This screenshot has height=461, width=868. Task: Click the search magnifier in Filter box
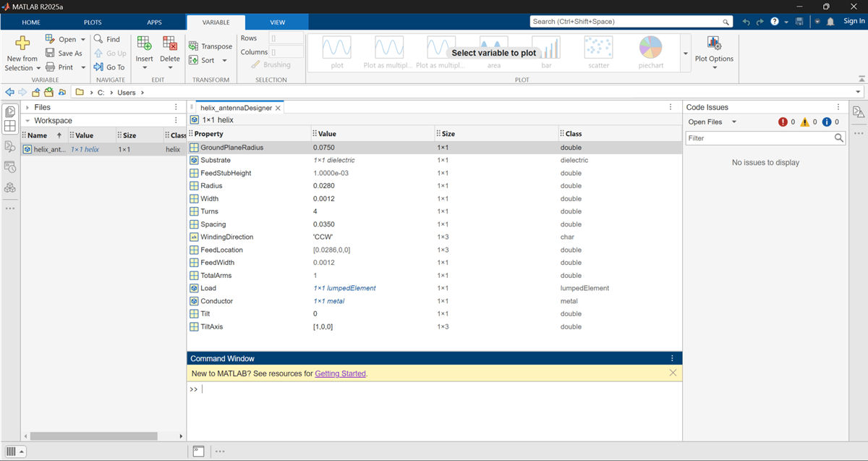tap(838, 138)
